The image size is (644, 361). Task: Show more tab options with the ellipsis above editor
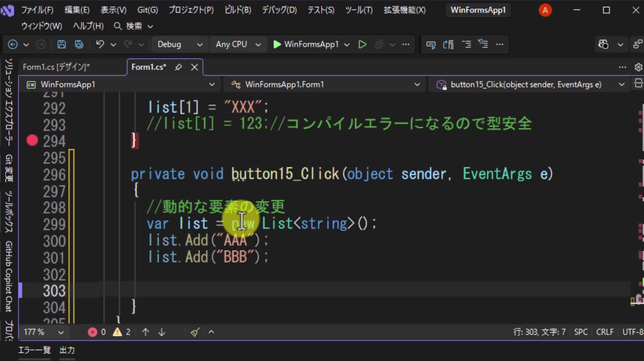coord(622,67)
